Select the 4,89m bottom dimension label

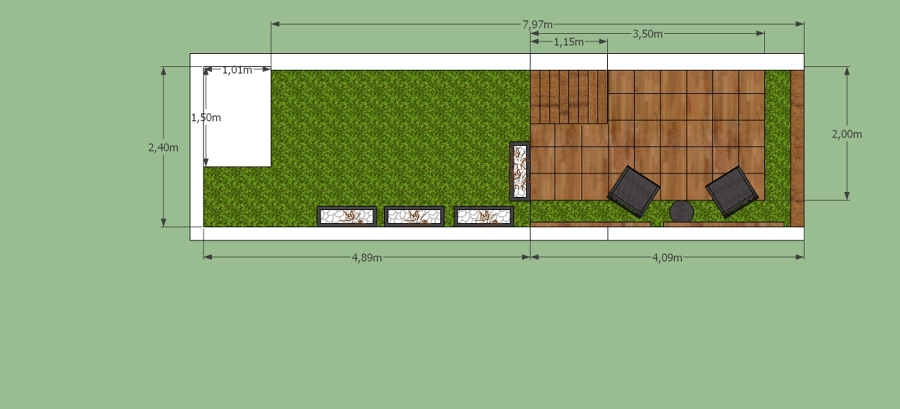(366, 257)
